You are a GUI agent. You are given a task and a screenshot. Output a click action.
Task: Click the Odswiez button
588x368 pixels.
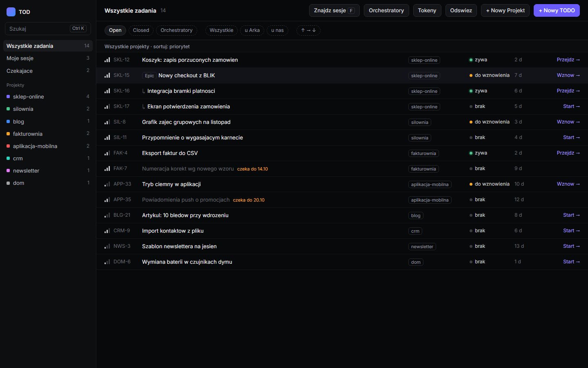click(x=461, y=11)
